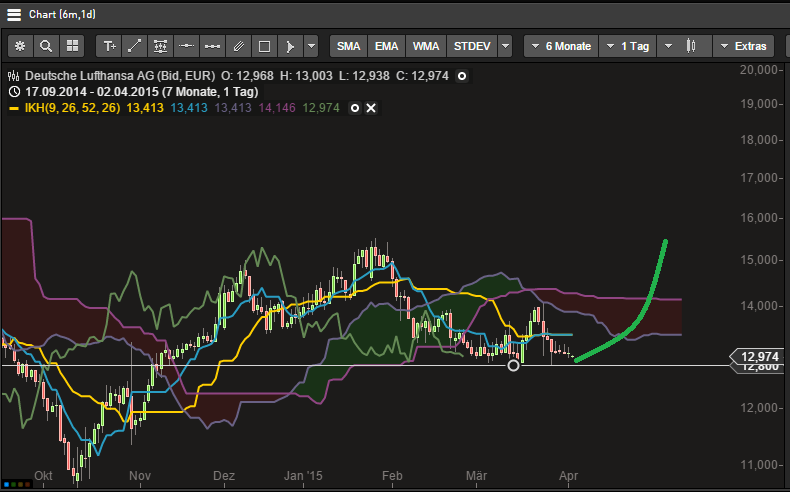Click the H: 13,003 high value
Viewport: 790px width, 492px height.
click(306, 76)
